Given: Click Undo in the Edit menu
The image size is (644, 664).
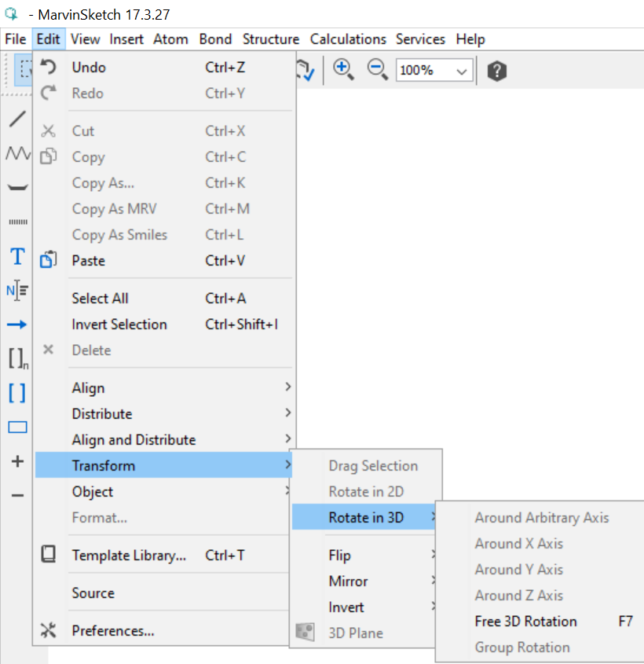Looking at the screenshot, I should click(89, 68).
